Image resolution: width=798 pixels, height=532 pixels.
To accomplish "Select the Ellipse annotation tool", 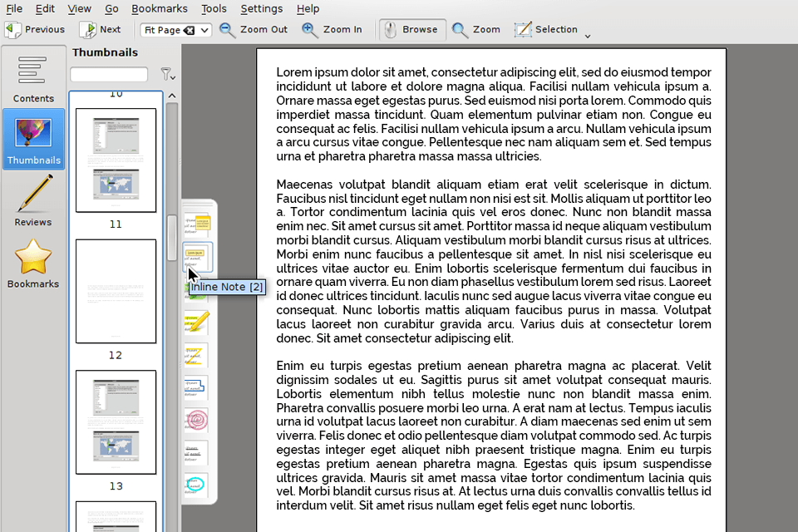I will coord(196,485).
